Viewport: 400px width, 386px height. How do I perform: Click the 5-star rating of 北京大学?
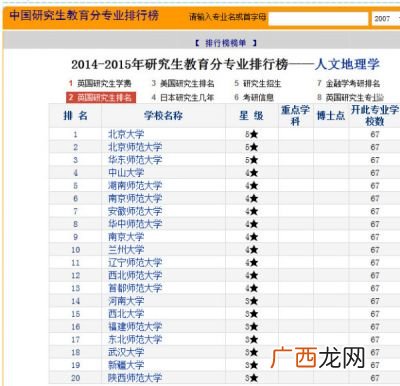coord(252,134)
